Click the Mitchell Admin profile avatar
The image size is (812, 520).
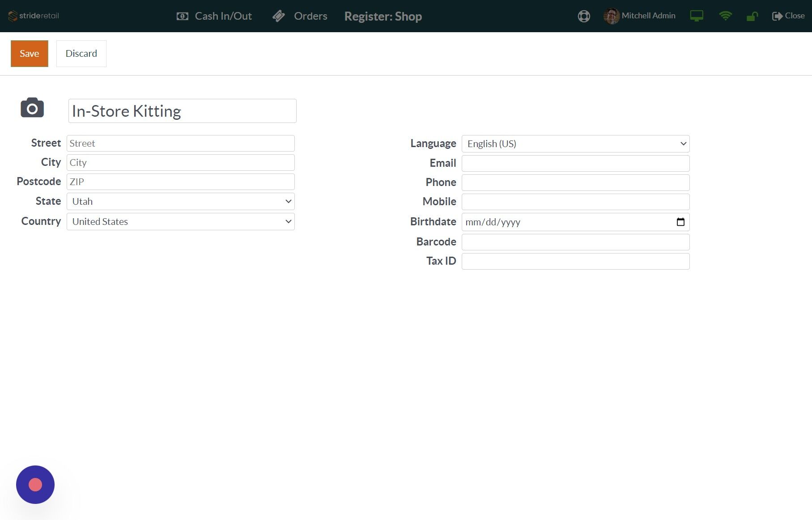pos(610,16)
